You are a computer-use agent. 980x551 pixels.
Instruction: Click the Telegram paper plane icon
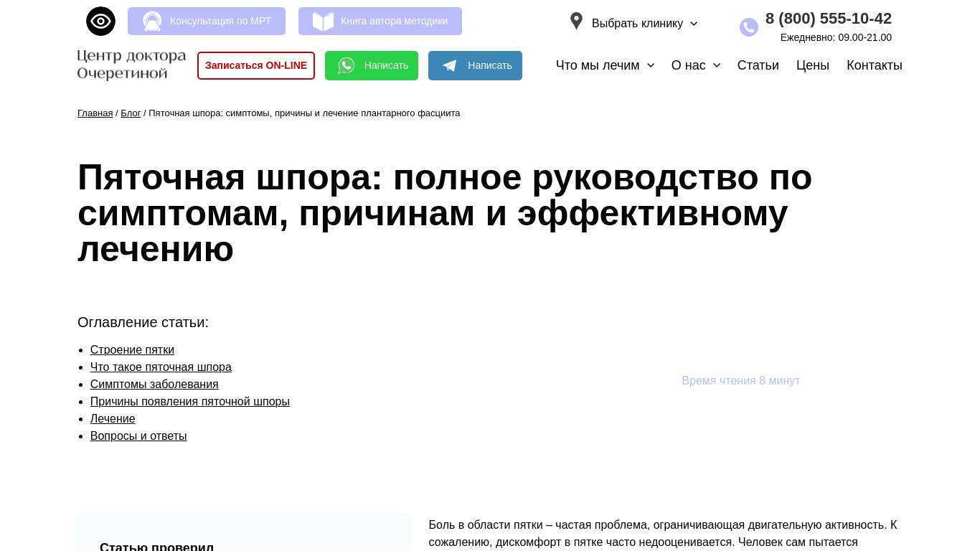point(450,66)
